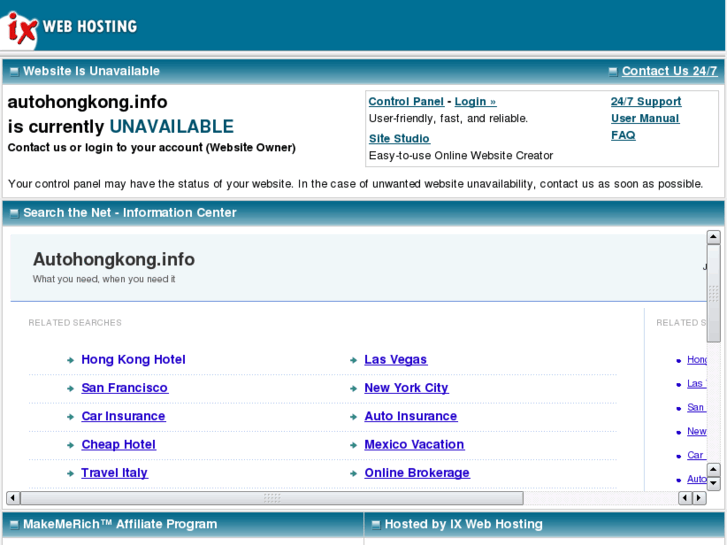727x545 pixels.
Task: Click the Autohongkong.info heading in the search frame
Action: (114, 259)
